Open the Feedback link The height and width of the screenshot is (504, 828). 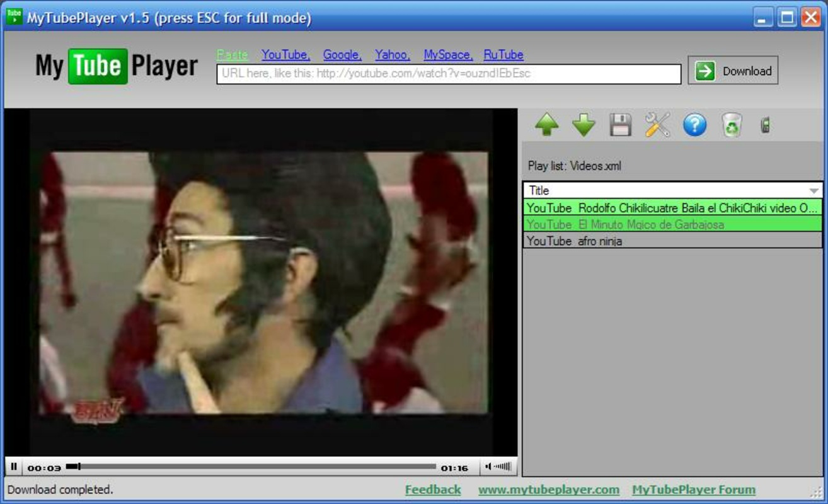433,490
